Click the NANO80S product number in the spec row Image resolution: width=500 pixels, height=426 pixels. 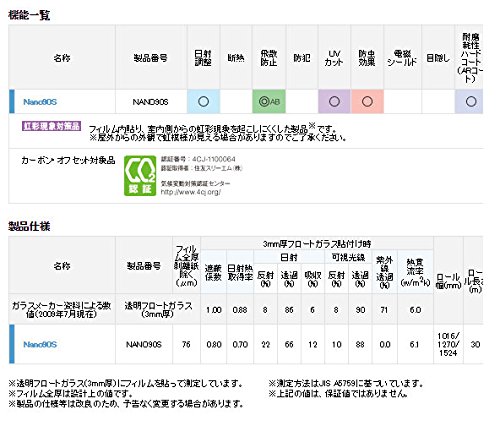(x=144, y=344)
